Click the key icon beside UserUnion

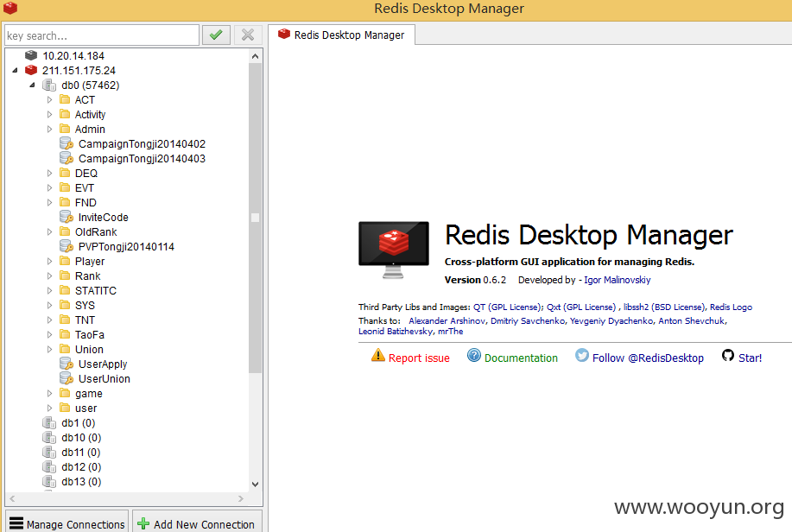click(x=67, y=378)
